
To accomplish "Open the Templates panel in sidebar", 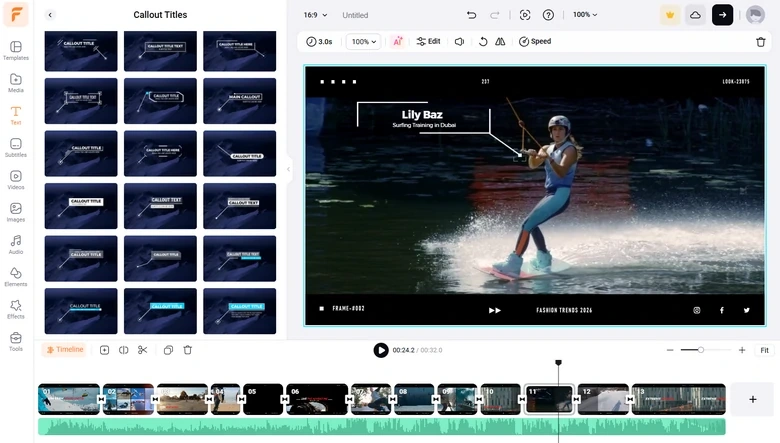I will [x=16, y=50].
